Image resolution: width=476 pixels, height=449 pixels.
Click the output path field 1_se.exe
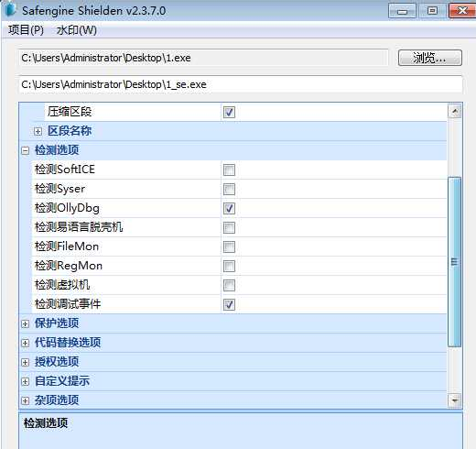click(241, 84)
